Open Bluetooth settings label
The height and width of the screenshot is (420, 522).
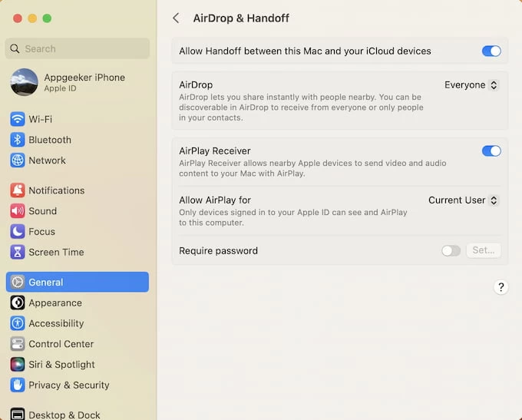[50, 140]
